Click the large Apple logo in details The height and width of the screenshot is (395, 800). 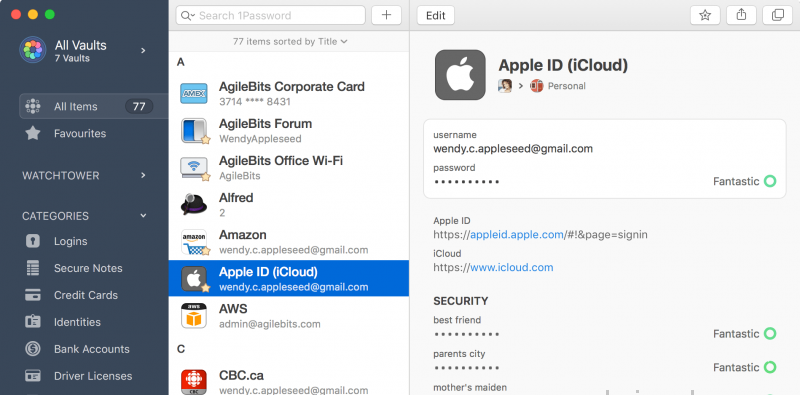[460, 75]
